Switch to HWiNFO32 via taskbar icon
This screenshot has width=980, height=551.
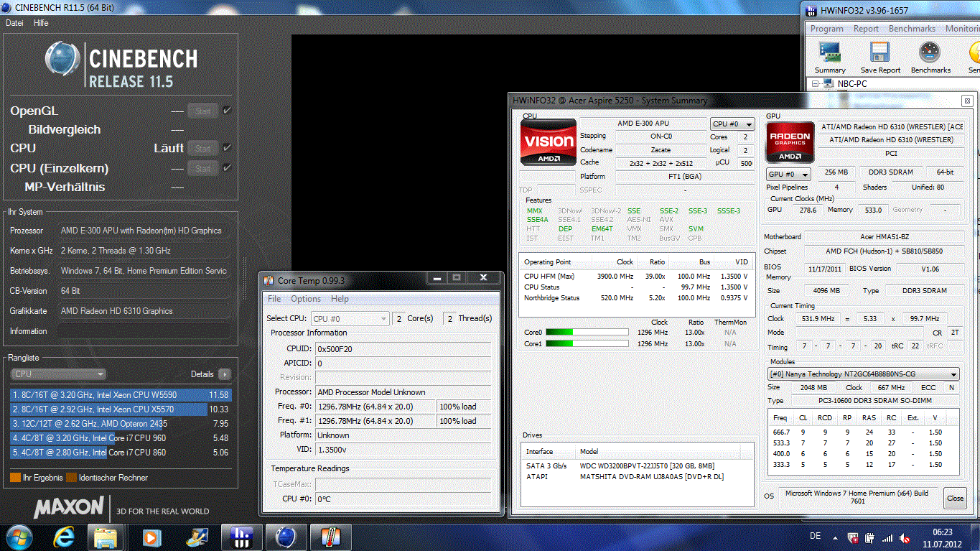tap(241, 536)
